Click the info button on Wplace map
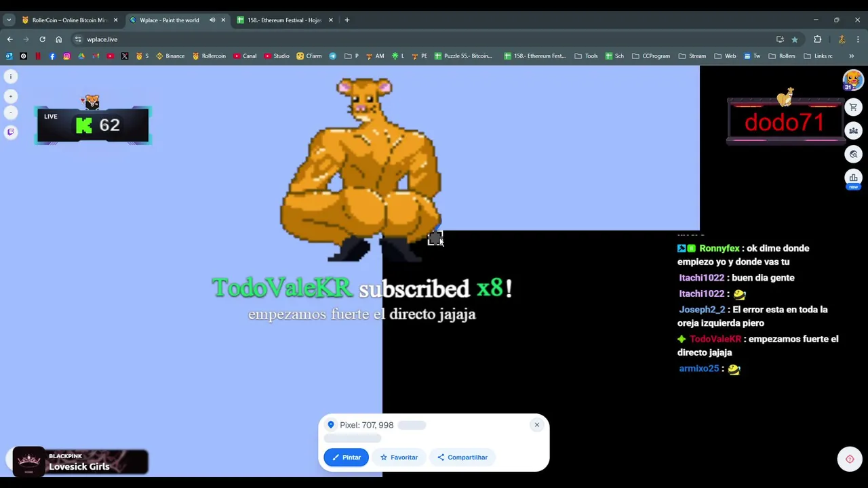Screen dimensions: 868x488 (x=11, y=77)
